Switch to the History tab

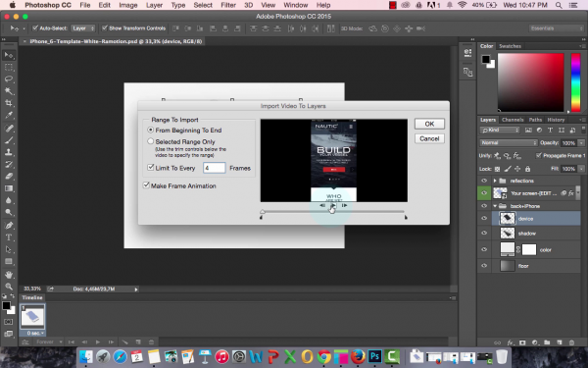556,120
